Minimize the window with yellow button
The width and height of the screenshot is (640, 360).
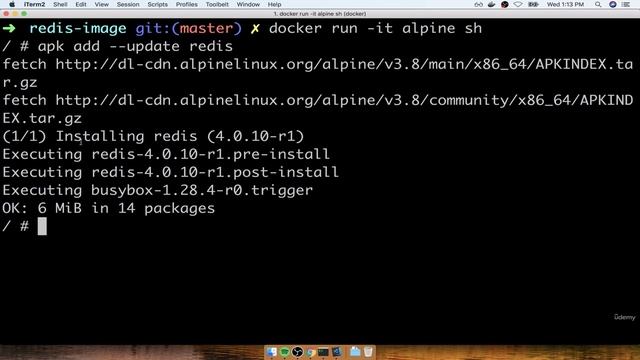15,13
